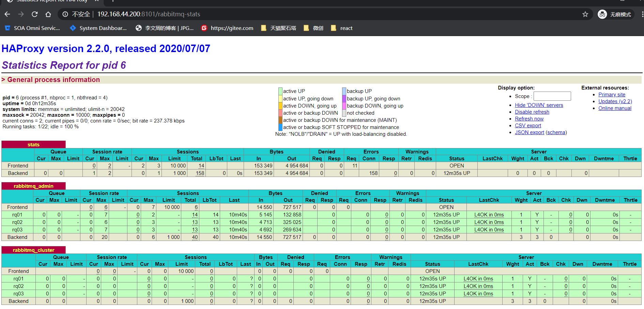This screenshot has width=644, height=309.
Task: Export statistics as CSV
Action: coord(528,126)
